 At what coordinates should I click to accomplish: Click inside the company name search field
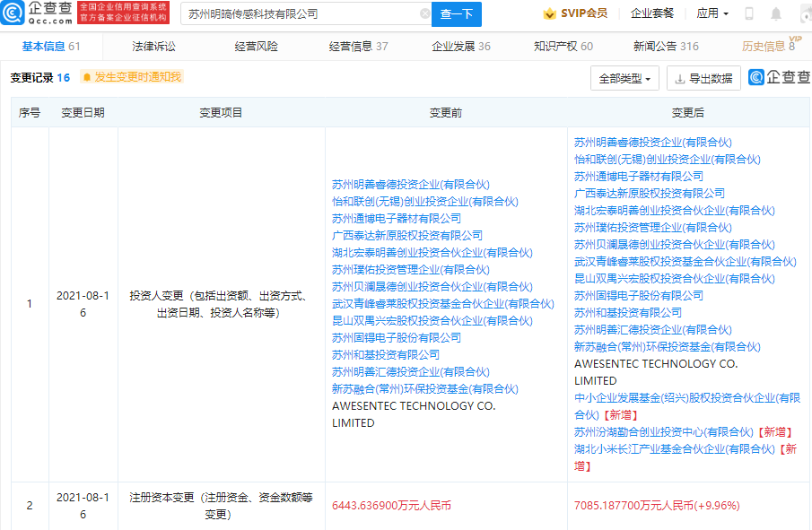coord(296,14)
